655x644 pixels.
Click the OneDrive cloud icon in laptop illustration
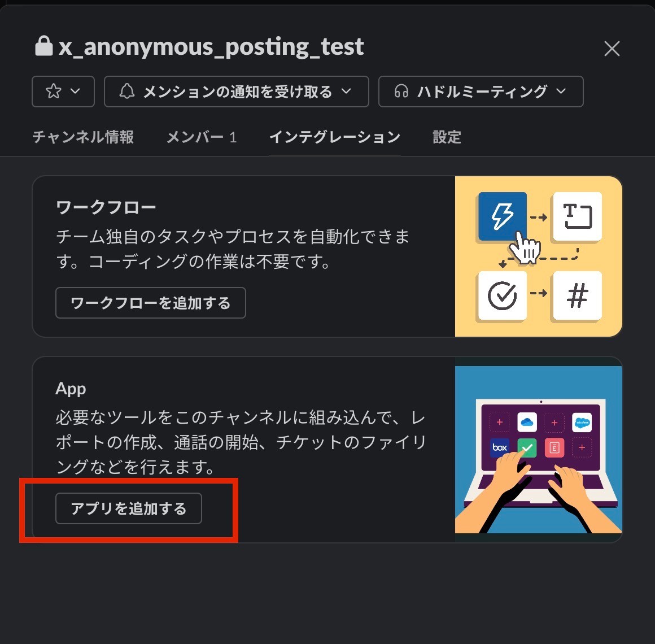pos(527,422)
